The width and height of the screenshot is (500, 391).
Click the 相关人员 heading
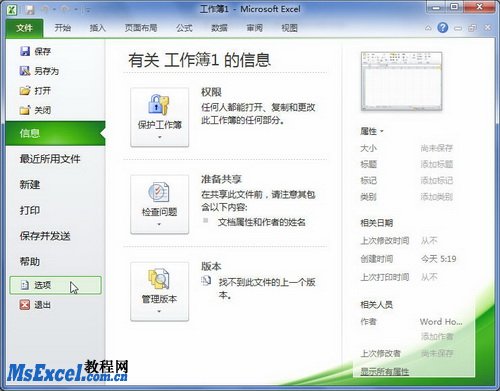point(377,304)
